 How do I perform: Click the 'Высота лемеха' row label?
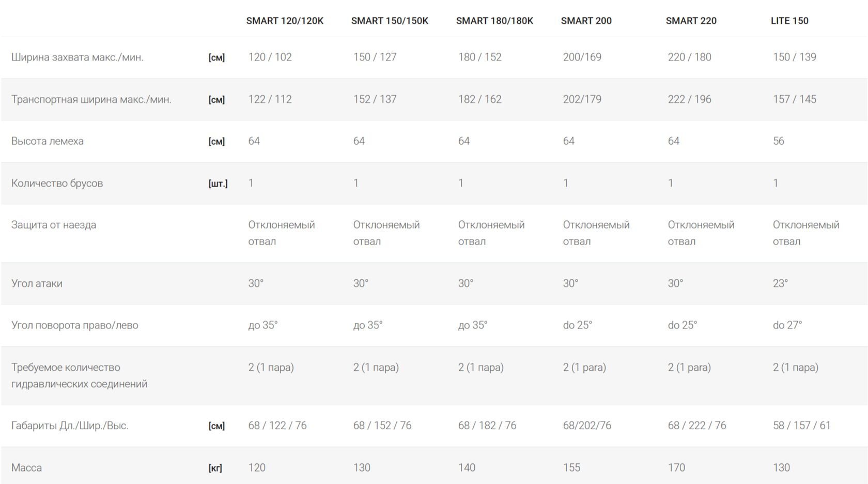(48, 141)
